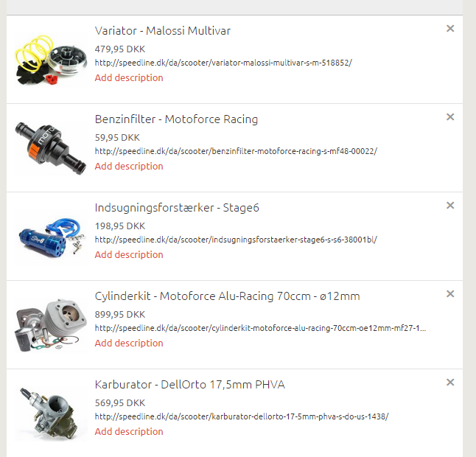Screen dimensions: 476x457
Task: Open the variator-malossi-multivar speedline URL
Action: tap(223, 63)
